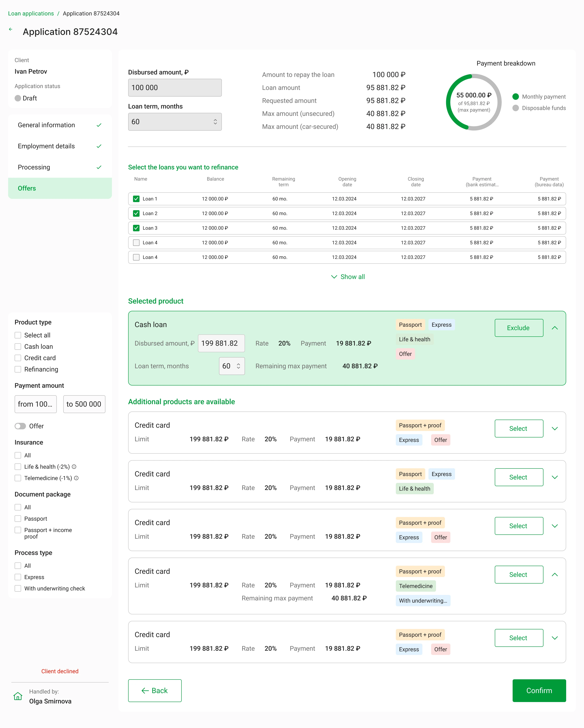Check Telemedicine insurance filter

coord(18,478)
